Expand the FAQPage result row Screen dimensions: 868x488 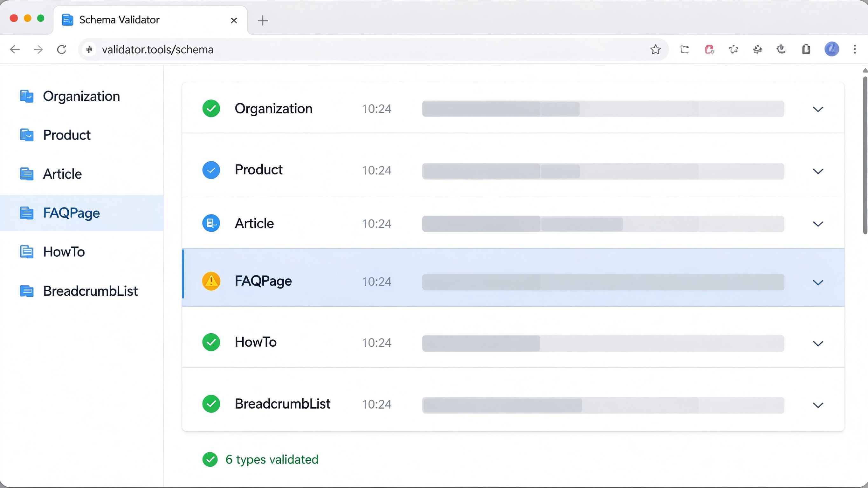tap(818, 282)
